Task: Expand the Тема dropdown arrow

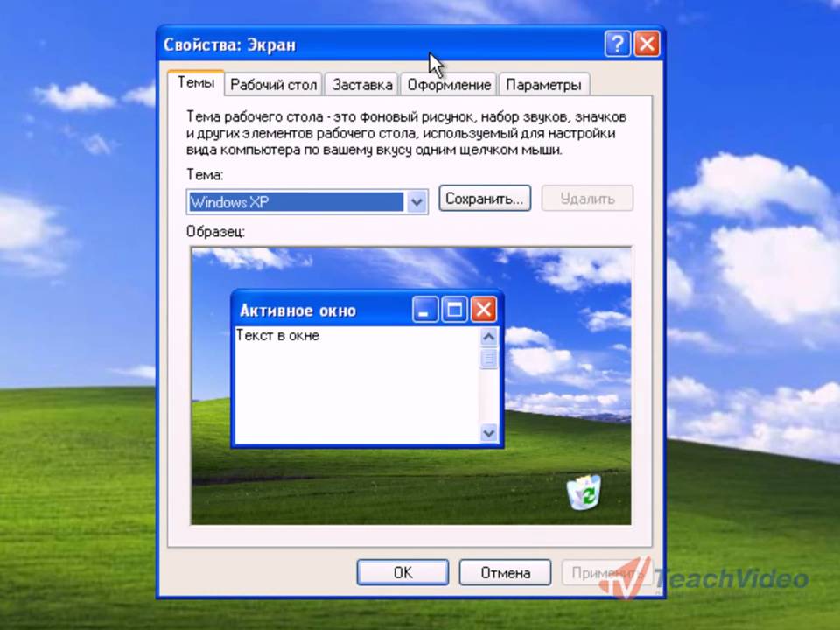Action: tap(416, 202)
